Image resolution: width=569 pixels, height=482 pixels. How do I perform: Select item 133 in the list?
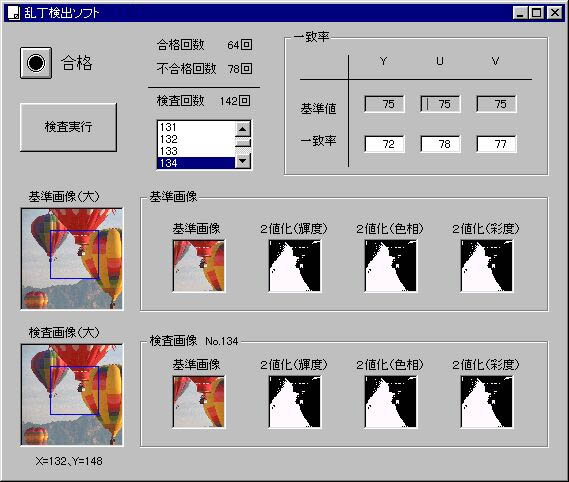[196, 151]
